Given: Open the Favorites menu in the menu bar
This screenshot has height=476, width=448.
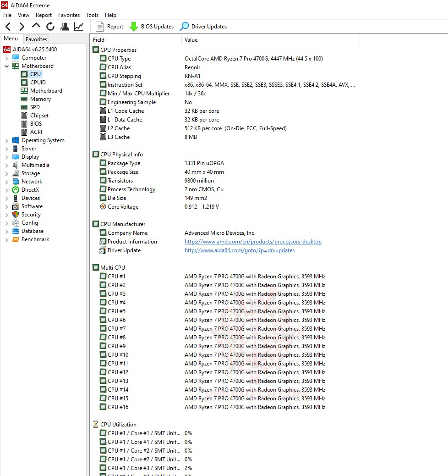Looking at the screenshot, I should 69,15.
